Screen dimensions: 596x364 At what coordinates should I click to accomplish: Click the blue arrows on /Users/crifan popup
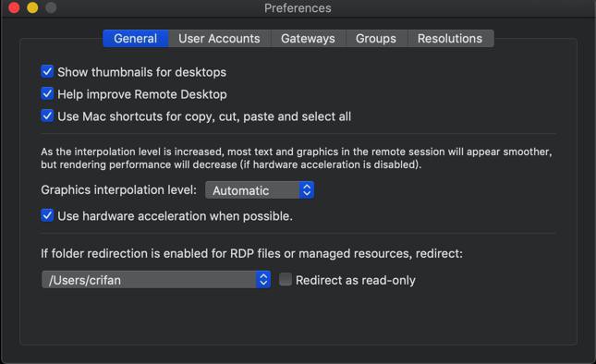click(x=263, y=280)
